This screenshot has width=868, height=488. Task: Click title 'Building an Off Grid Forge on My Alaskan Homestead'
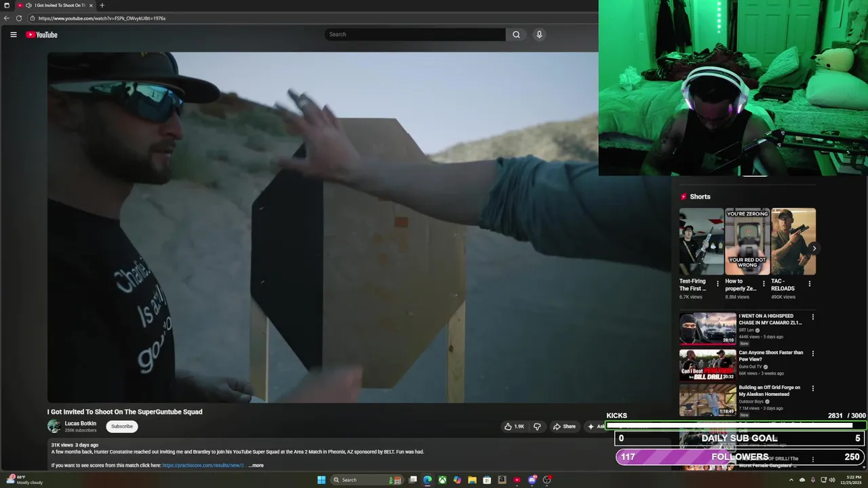point(770,391)
